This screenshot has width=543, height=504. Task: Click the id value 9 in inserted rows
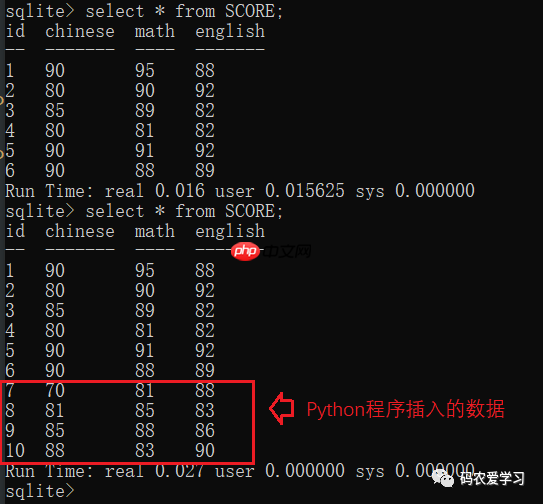point(10,431)
